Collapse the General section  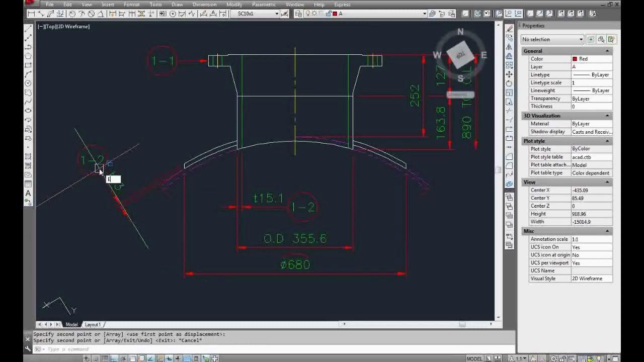tap(607, 51)
